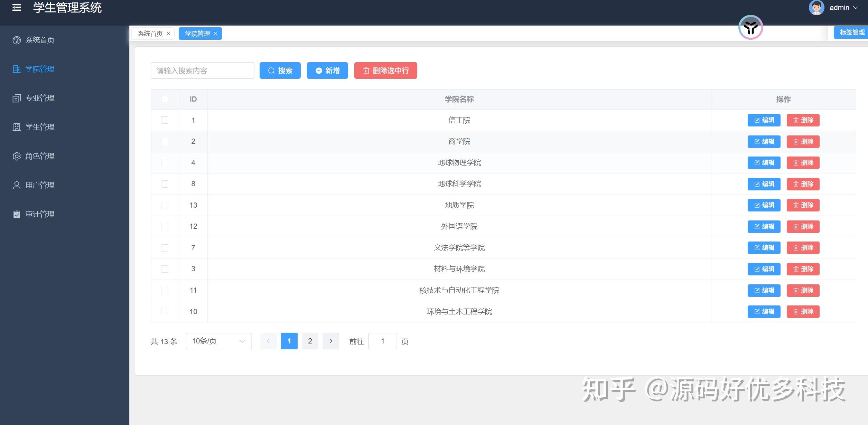Select 专业管理 from the sidebar
This screenshot has height=425, width=868.
[x=39, y=98]
